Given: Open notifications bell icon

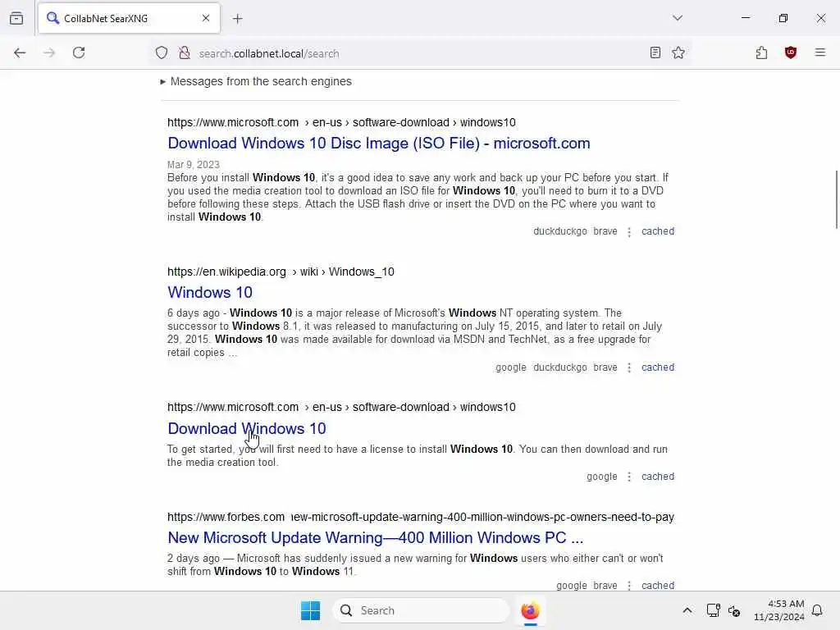Looking at the screenshot, I should tap(817, 610).
